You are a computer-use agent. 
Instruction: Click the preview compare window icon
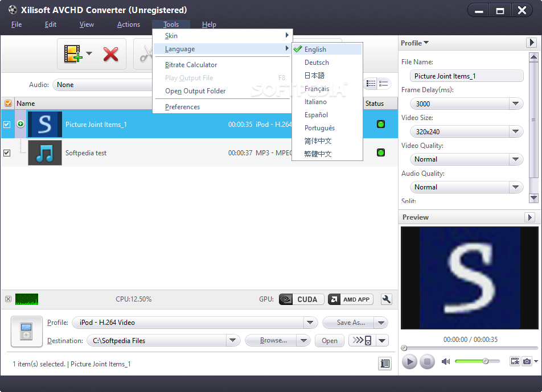tap(515, 361)
